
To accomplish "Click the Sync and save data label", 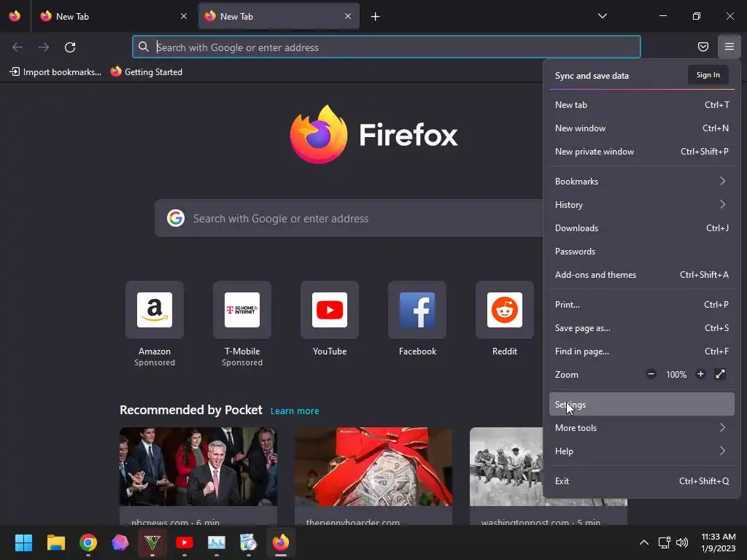I will (x=592, y=76).
